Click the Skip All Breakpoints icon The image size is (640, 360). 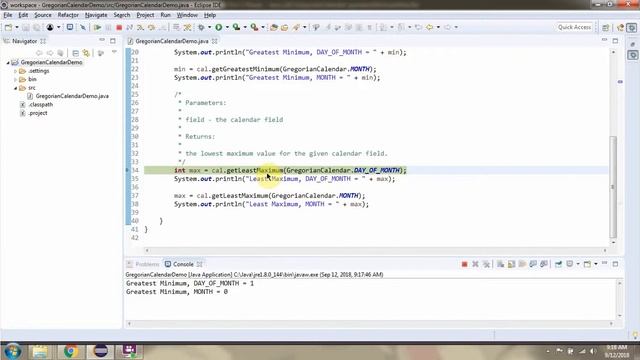83,27
